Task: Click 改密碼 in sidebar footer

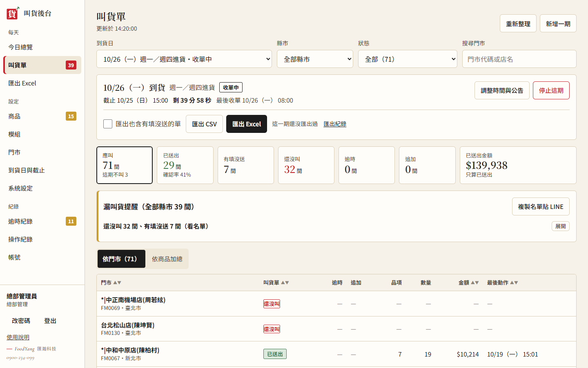Action: coord(21,321)
